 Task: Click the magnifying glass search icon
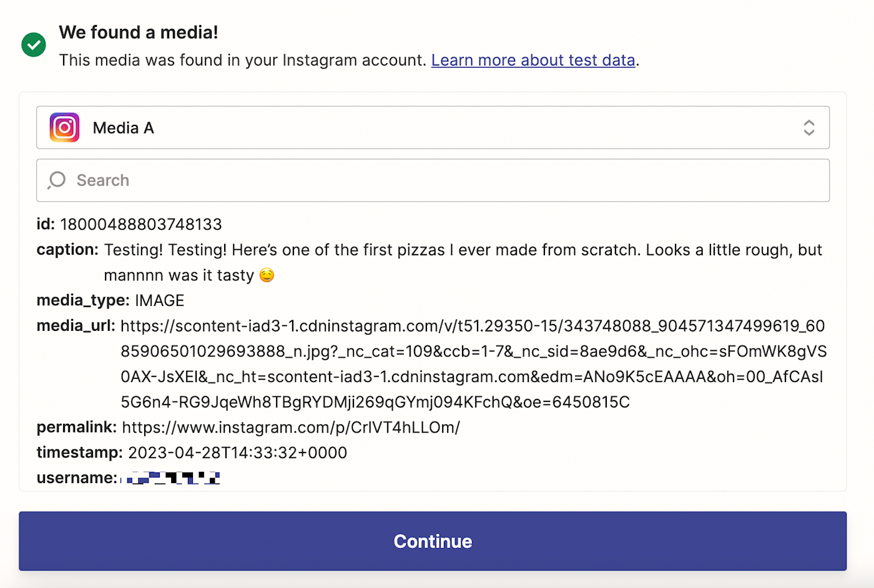pos(57,180)
